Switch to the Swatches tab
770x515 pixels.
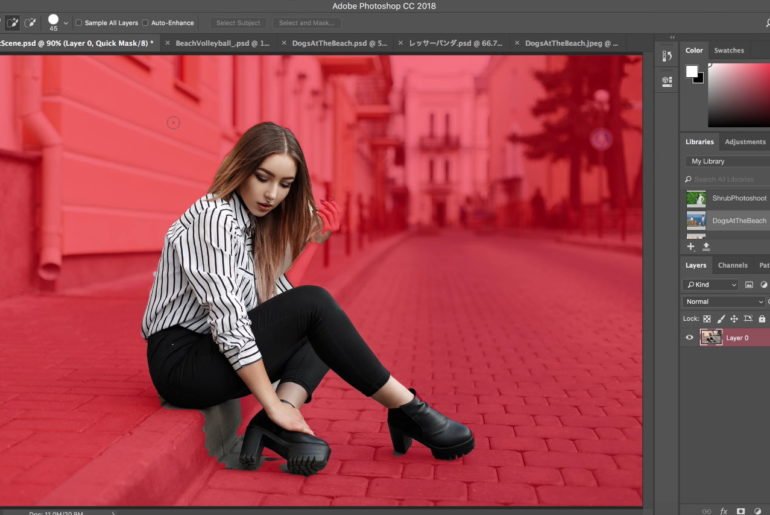pos(729,50)
